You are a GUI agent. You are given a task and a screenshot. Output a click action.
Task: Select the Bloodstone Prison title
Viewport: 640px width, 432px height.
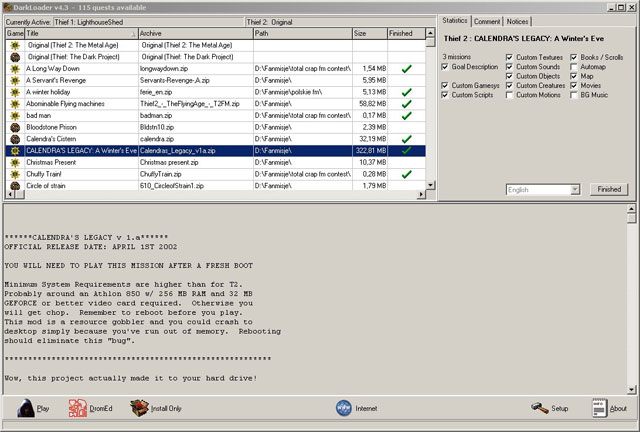(x=51, y=127)
